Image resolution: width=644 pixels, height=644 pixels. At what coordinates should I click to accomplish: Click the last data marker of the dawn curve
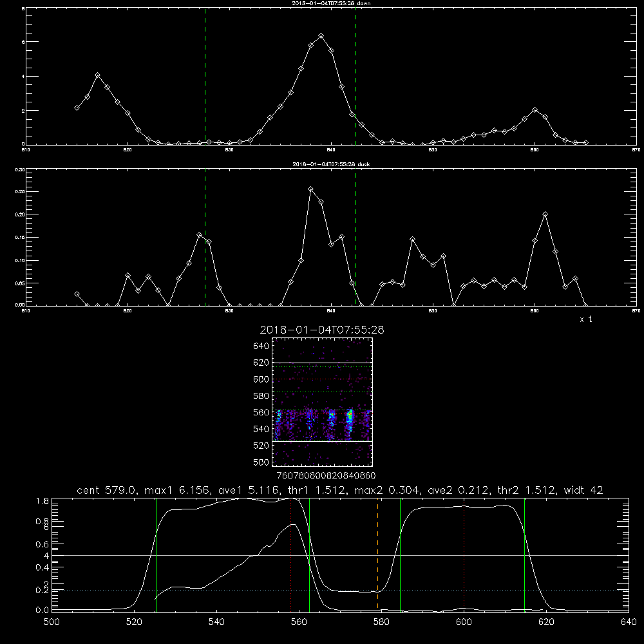click(585, 142)
